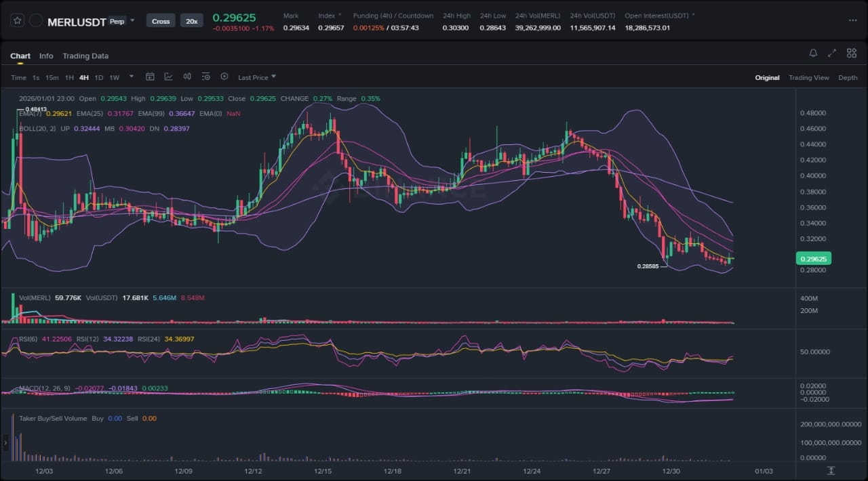Switch chart mode to Depth

(848, 78)
